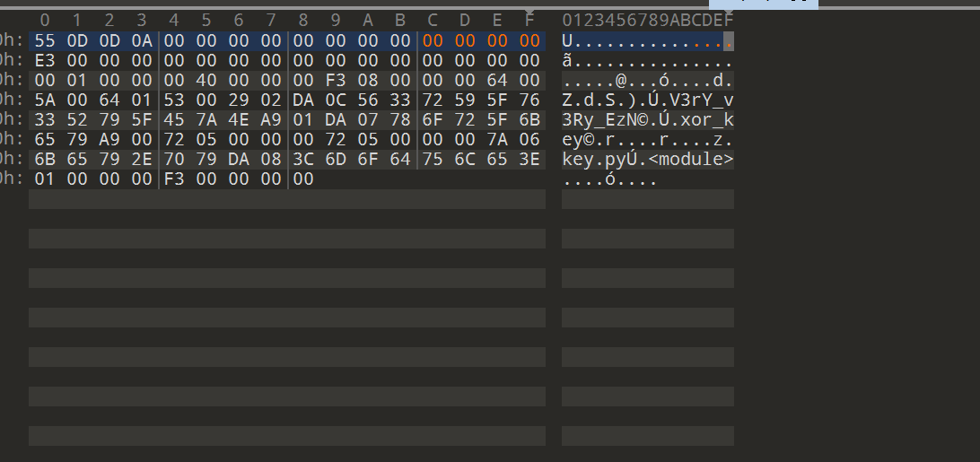Click the 0123456789ABCDEF ASCII column header
The image size is (980, 462).
[x=648, y=21]
